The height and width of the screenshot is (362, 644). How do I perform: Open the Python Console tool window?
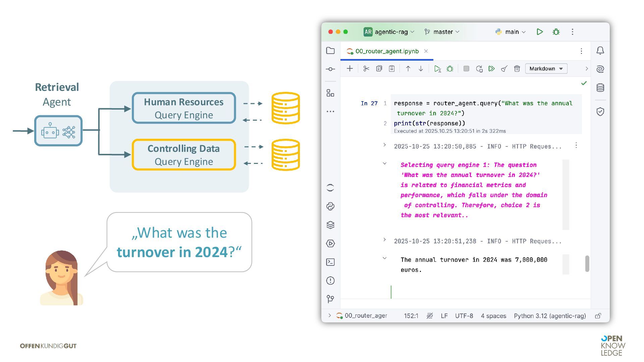click(330, 206)
